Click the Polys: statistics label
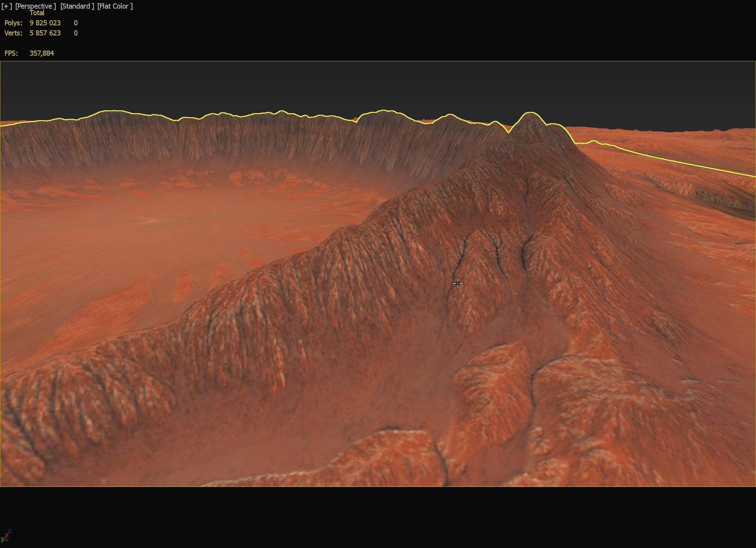The width and height of the screenshot is (756, 548). point(13,23)
